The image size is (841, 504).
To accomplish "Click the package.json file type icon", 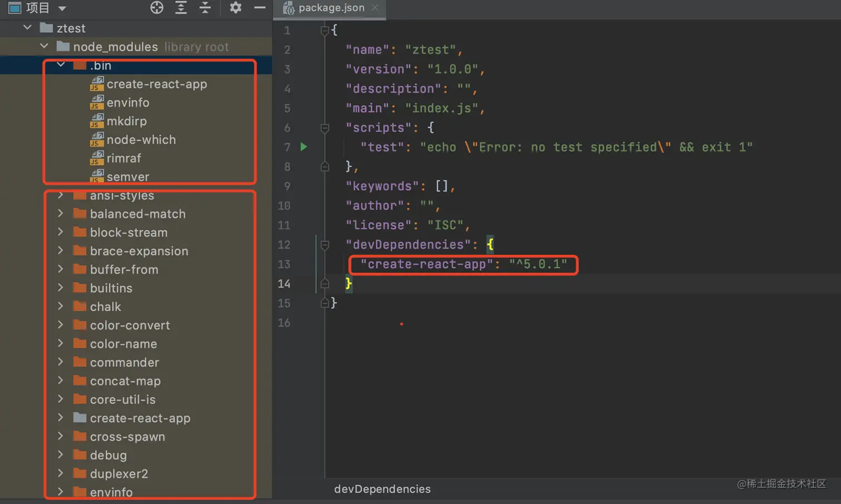I will (288, 8).
